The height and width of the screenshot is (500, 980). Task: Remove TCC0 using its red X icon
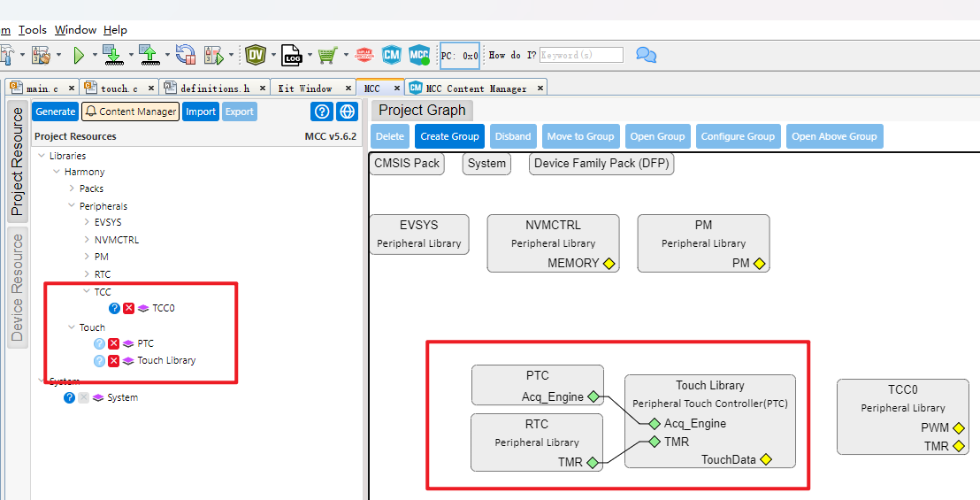pyautogui.click(x=129, y=308)
